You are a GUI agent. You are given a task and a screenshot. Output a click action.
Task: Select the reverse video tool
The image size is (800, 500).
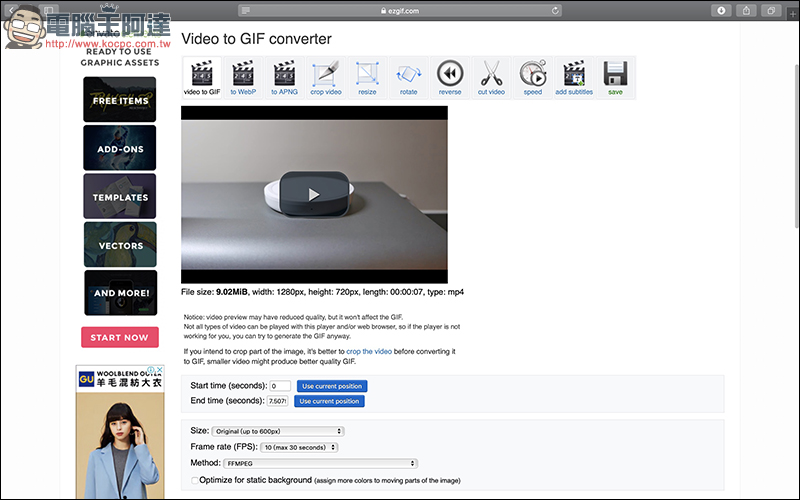tap(449, 78)
